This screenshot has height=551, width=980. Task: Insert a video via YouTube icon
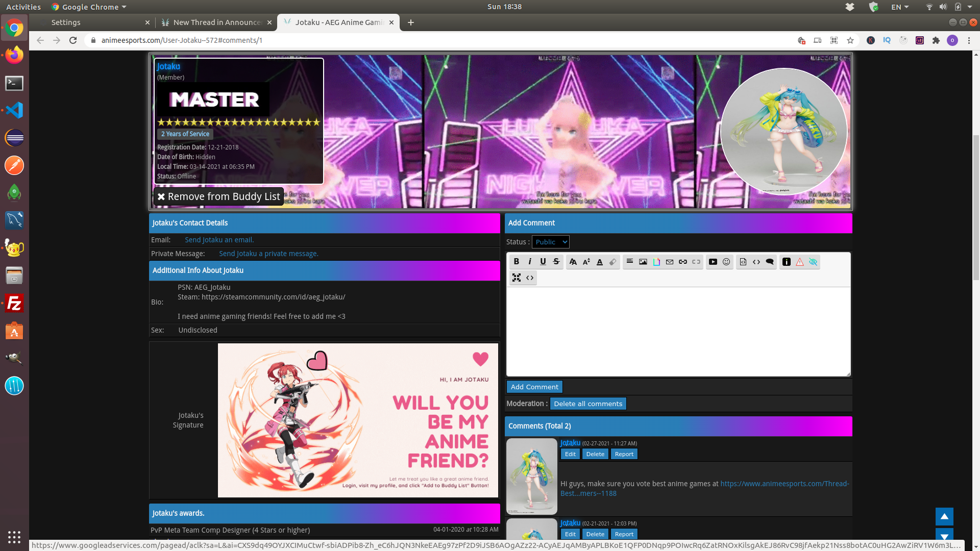pos(713,262)
